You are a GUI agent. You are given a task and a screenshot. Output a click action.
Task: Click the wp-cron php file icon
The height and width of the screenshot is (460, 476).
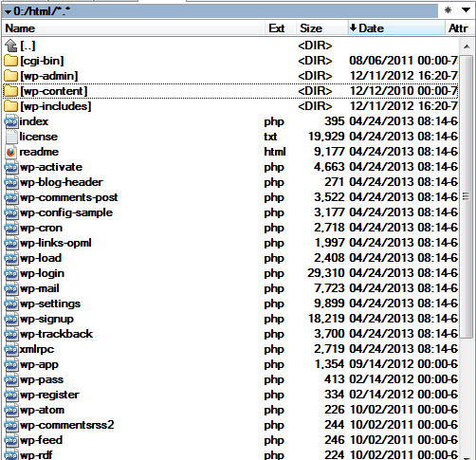[x=11, y=228]
